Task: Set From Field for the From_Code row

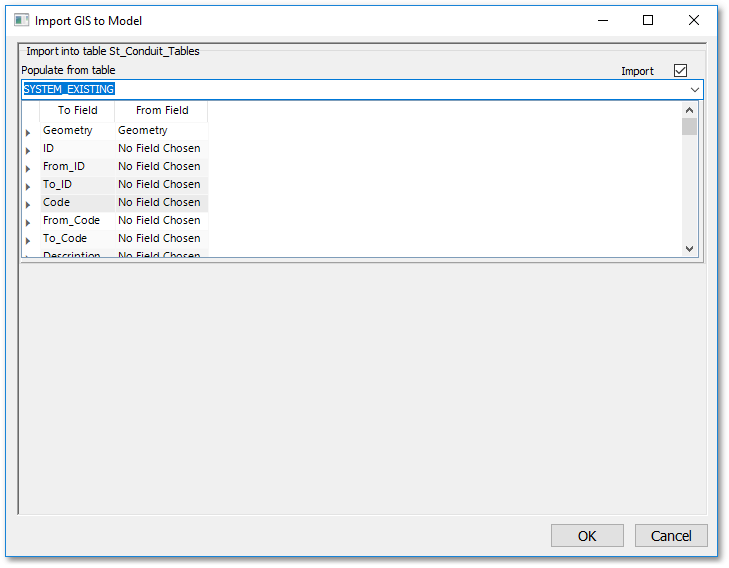Action: [161, 221]
